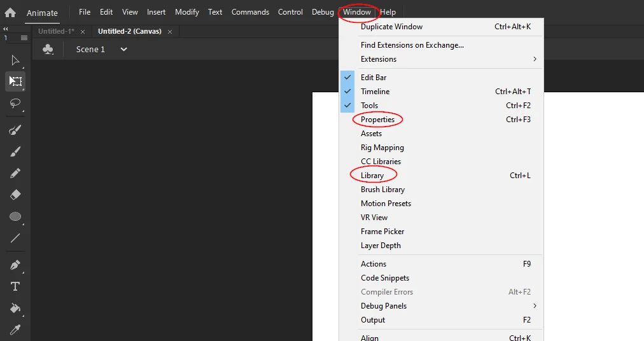
Task: Select the Paint Bucket tool
Action: pyautogui.click(x=15, y=308)
